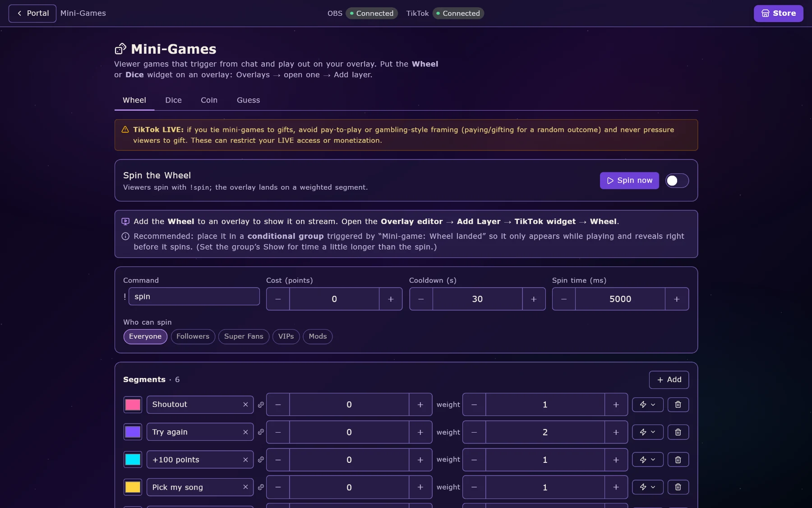
Task: Decrease the Pick my song weight
Action: tap(474, 487)
